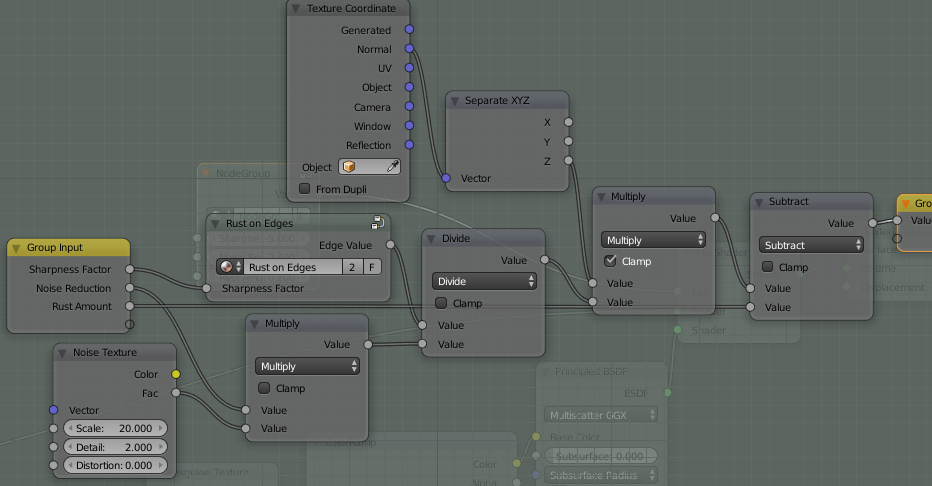This screenshot has width=932, height=486.
Task: Click the Fac output socket on Noise Texture
Action: (x=176, y=393)
